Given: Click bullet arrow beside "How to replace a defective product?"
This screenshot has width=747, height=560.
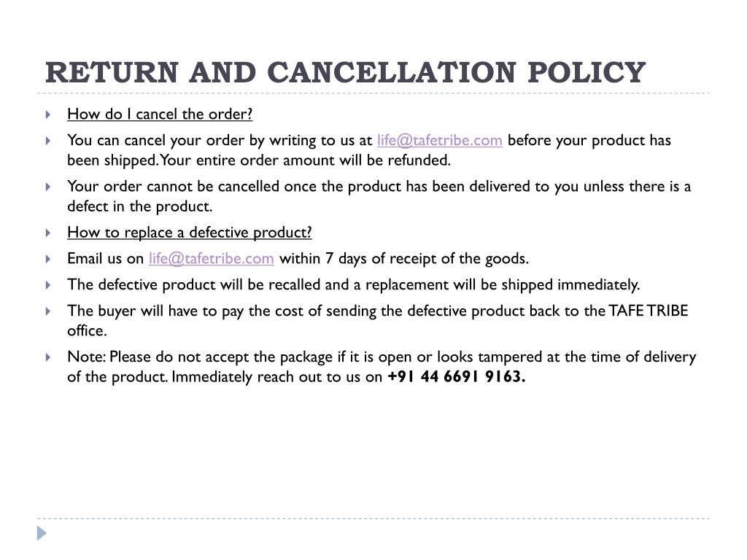Looking at the screenshot, I should (48, 233).
